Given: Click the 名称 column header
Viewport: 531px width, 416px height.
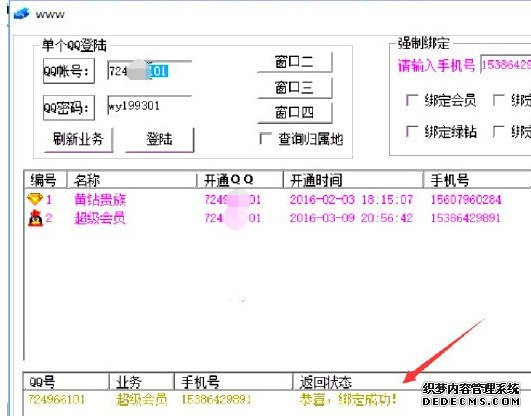Looking at the screenshot, I should coord(132,180).
